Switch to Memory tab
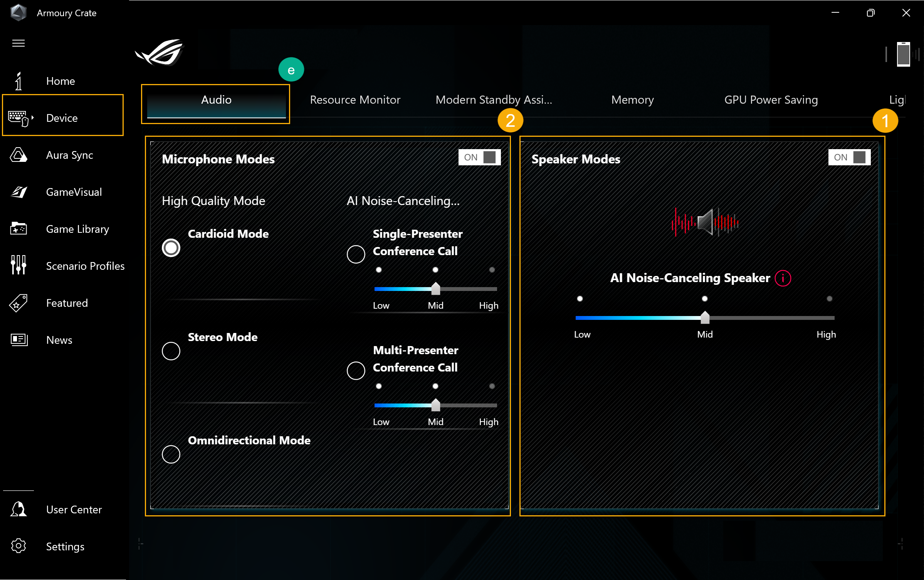Viewport: 924px width, 580px height. pyautogui.click(x=632, y=99)
